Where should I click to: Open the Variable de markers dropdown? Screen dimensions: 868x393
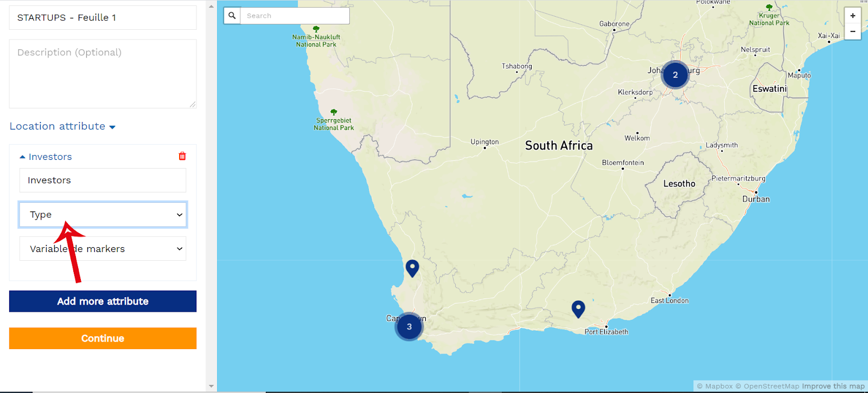tap(103, 249)
